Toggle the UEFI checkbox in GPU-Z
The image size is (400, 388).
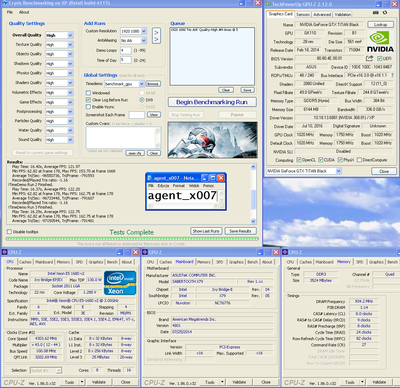coord(379,58)
